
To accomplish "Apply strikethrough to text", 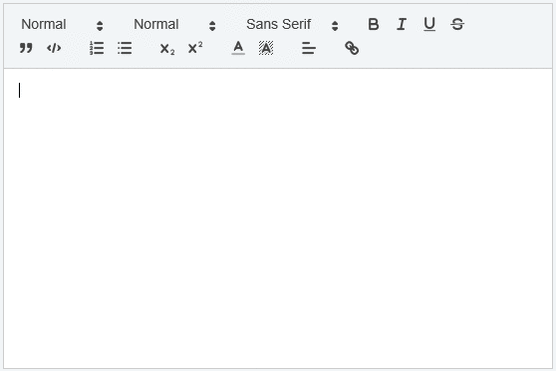I will coord(457,24).
